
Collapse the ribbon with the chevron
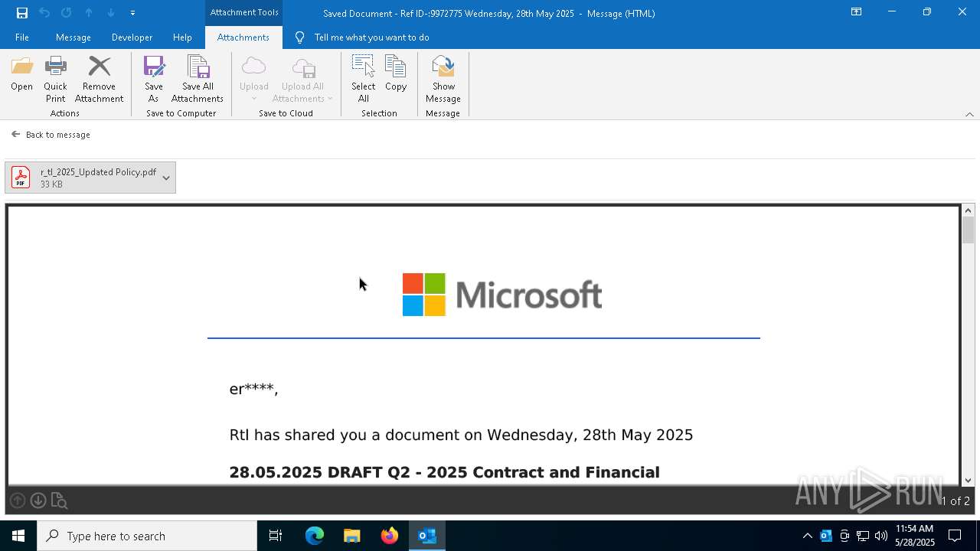tap(969, 114)
